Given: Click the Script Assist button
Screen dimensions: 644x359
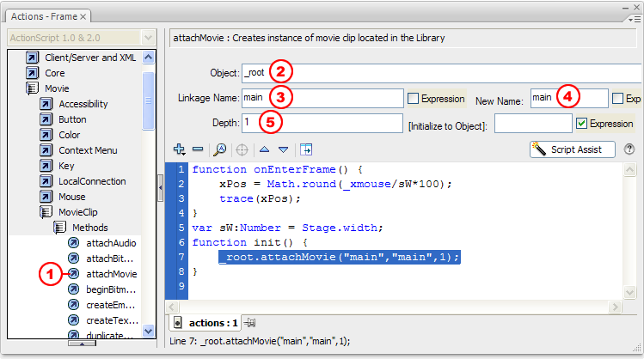Looking at the screenshot, I should click(x=572, y=149).
